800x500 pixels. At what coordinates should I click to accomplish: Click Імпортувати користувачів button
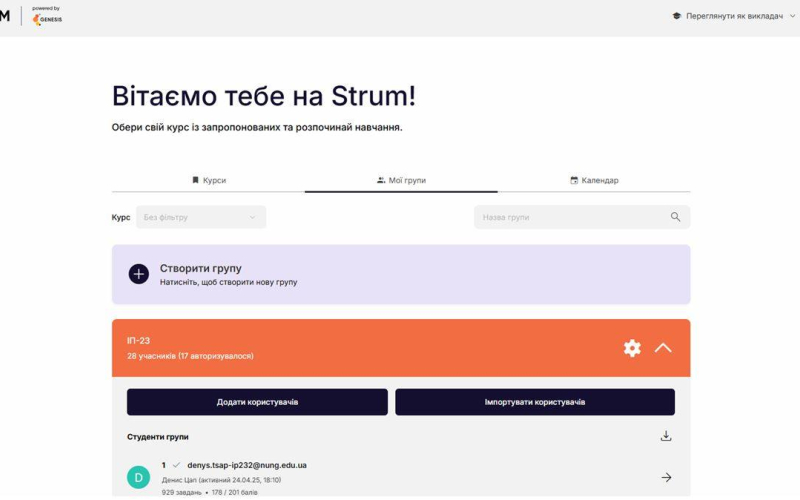(x=535, y=402)
